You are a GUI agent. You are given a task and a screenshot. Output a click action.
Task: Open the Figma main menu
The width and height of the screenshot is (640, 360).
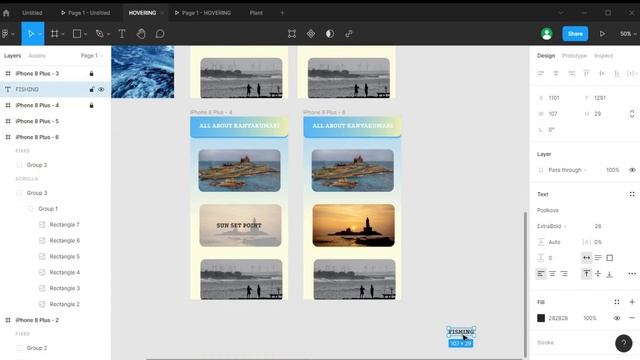tap(6, 34)
